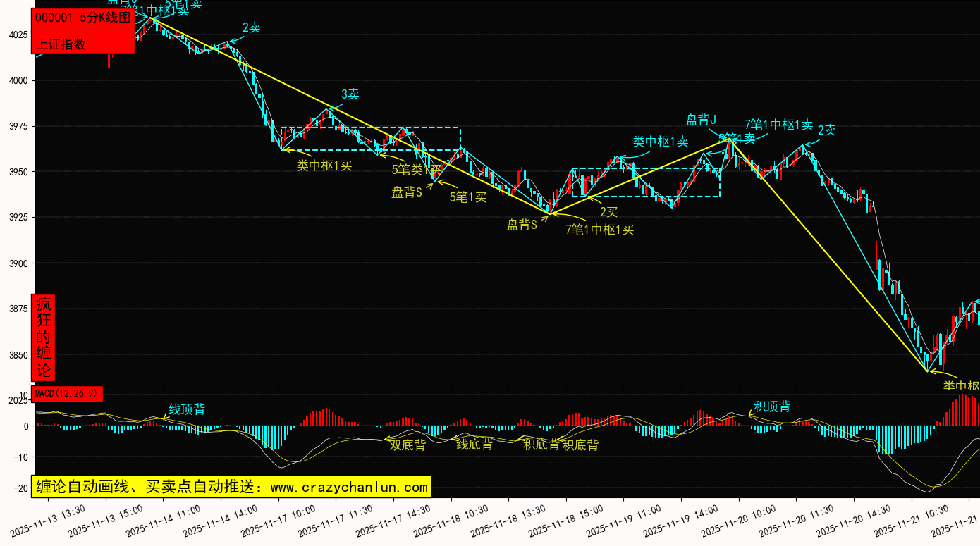Click the 000001 5分K线图 title label
This screenshot has height=546, width=980.
click(x=82, y=18)
